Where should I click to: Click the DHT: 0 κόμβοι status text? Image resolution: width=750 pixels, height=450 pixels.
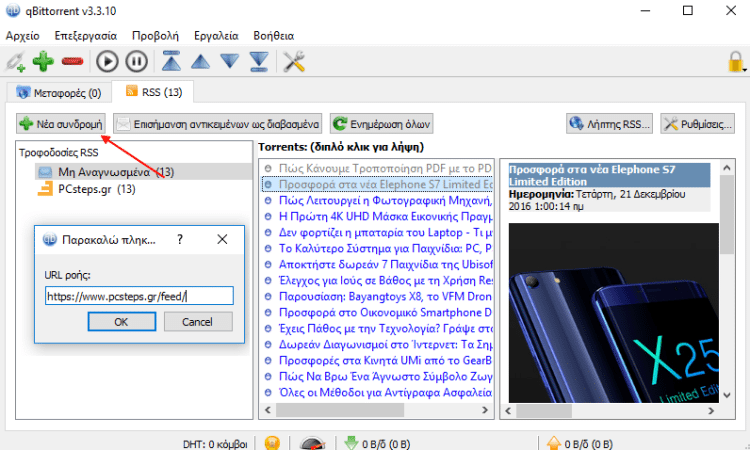tap(215, 444)
